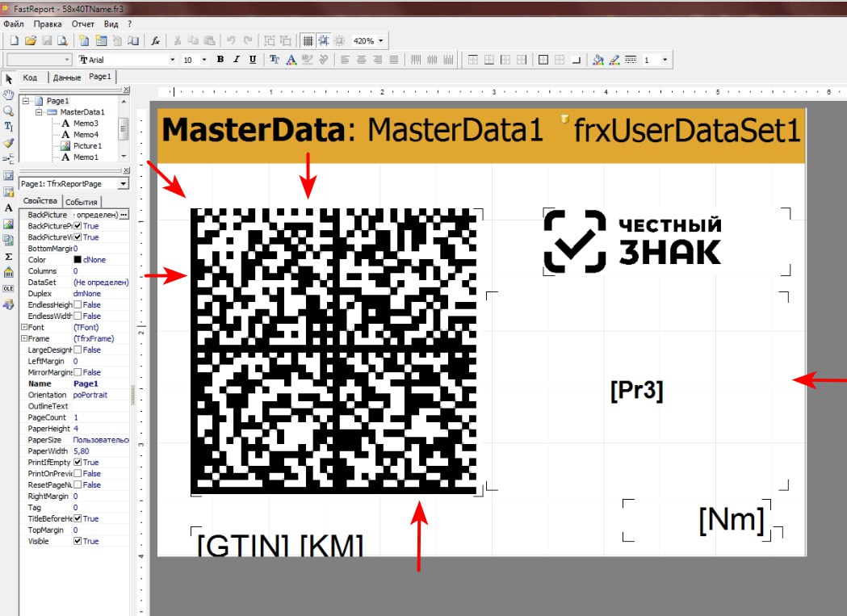Click the BackPicture ellipsis button
The image size is (847, 616).
[124, 216]
